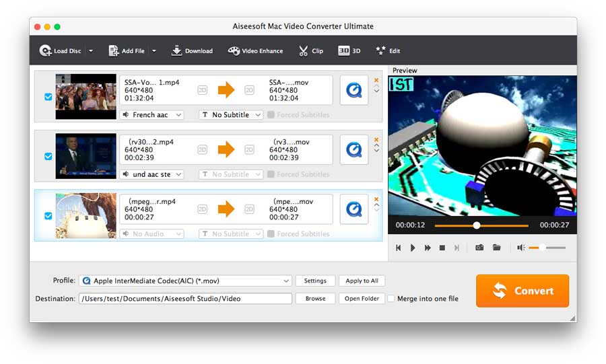Take a snapshot with the camera icon
The width and height of the screenshot is (606, 364).
479,247
